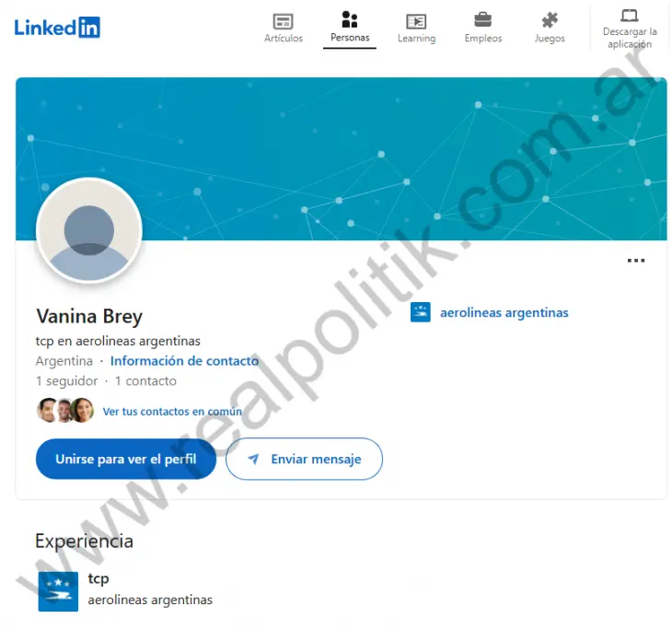672x630 pixels.
Task: Open the aerolineas argentinas company link
Action: coord(504,312)
